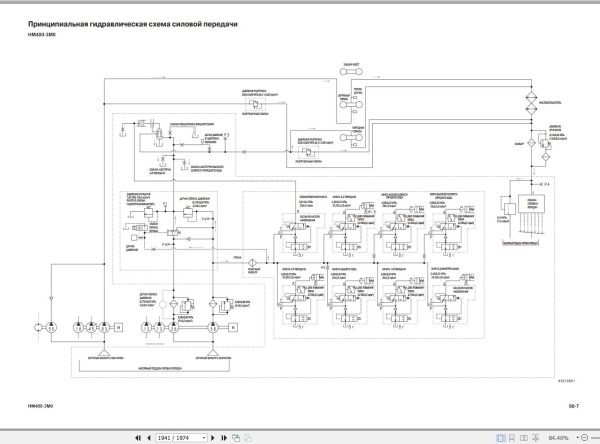Zoom out using the minus button
This screenshot has width=600, height=444.
(x=584, y=437)
